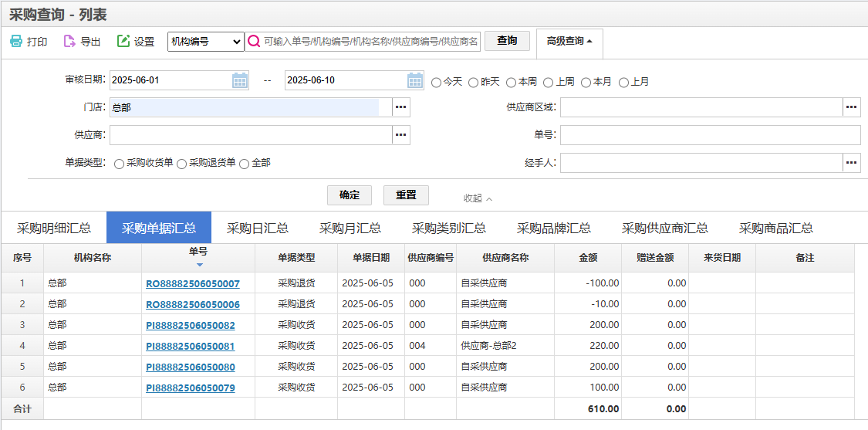
Task: Click supplier code 004 cell
Action: point(430,346)
